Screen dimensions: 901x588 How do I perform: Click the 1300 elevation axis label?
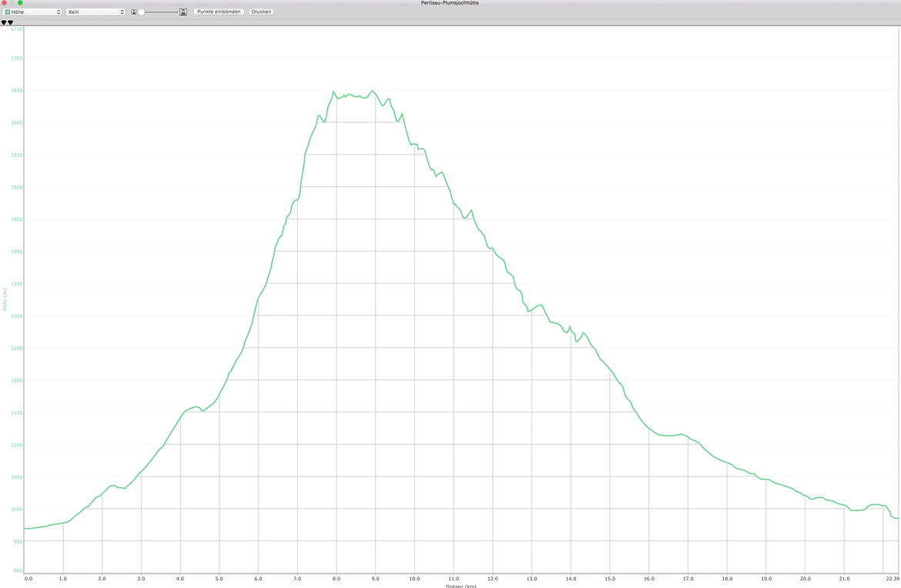17,316
